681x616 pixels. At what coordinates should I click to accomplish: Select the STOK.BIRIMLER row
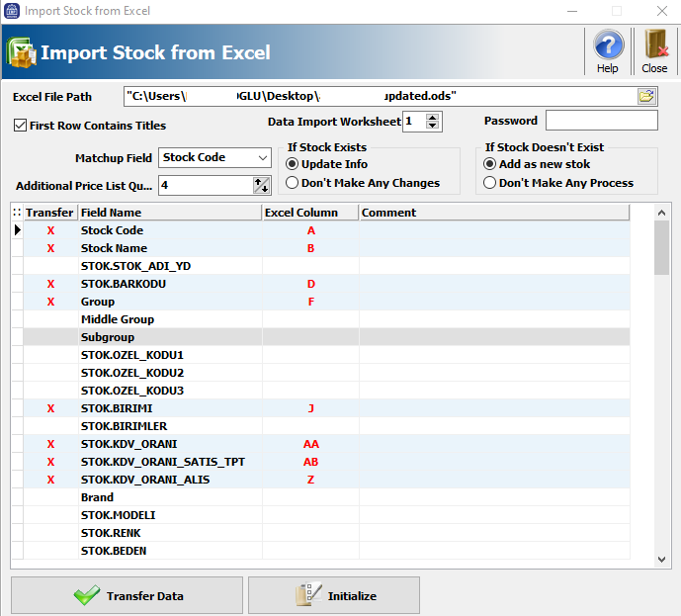coord(326,426)
